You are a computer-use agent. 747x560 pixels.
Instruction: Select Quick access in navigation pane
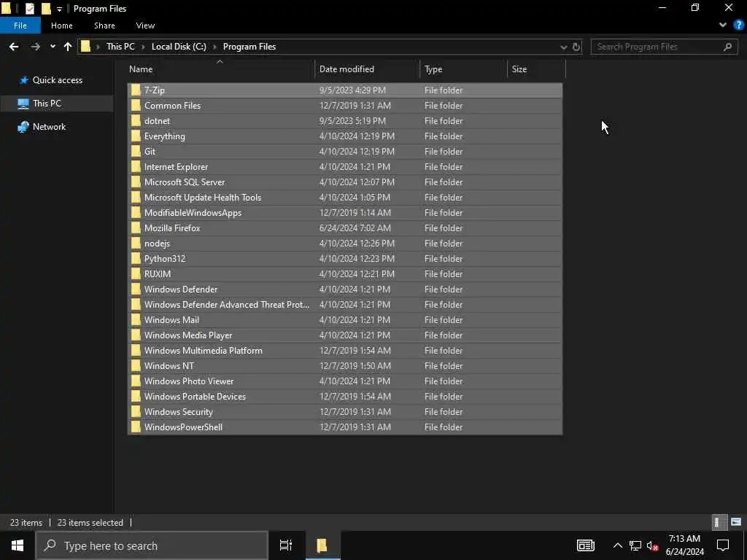click(x=57, y=80)
